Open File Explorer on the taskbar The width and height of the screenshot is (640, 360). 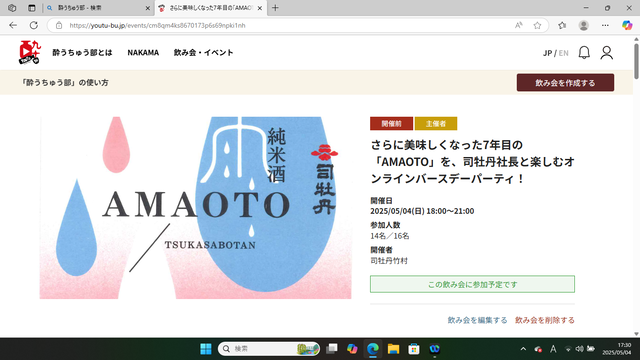(x=393, y=349)
